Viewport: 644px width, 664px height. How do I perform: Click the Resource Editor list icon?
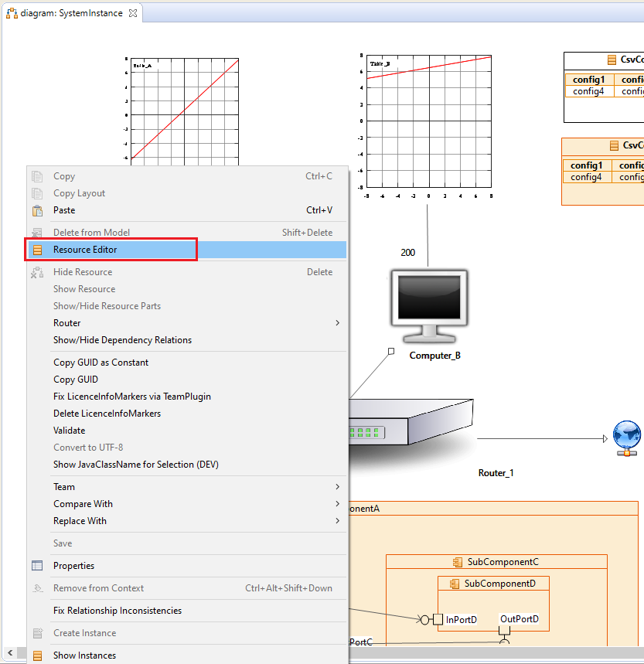[37, 250]
